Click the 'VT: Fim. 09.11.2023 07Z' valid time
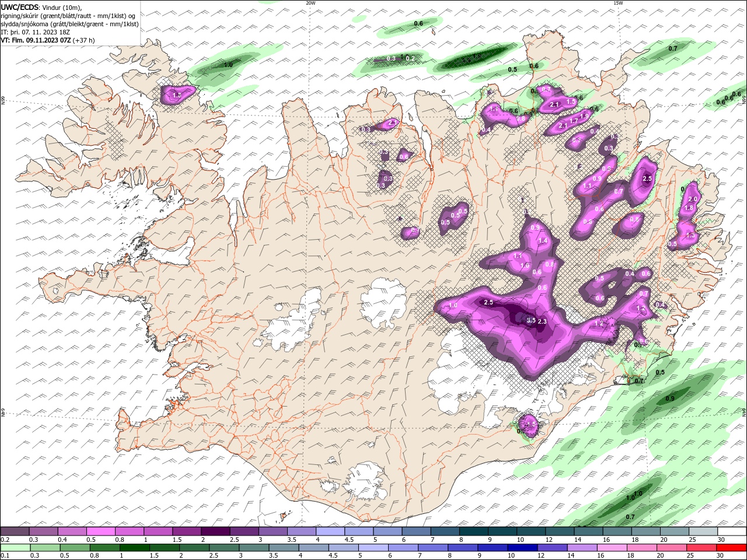Image resolution: width=747 pixels, height=560 pixels. [36, 40]
